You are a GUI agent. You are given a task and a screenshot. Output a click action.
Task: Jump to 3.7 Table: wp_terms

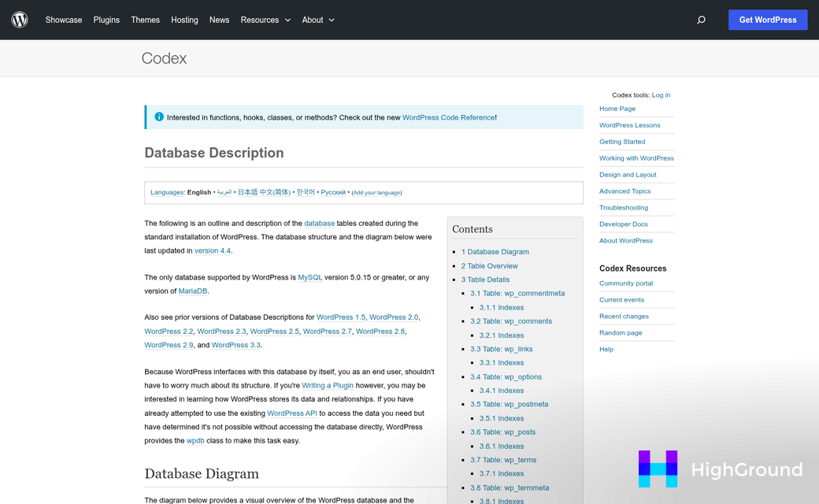pos(503,460)
